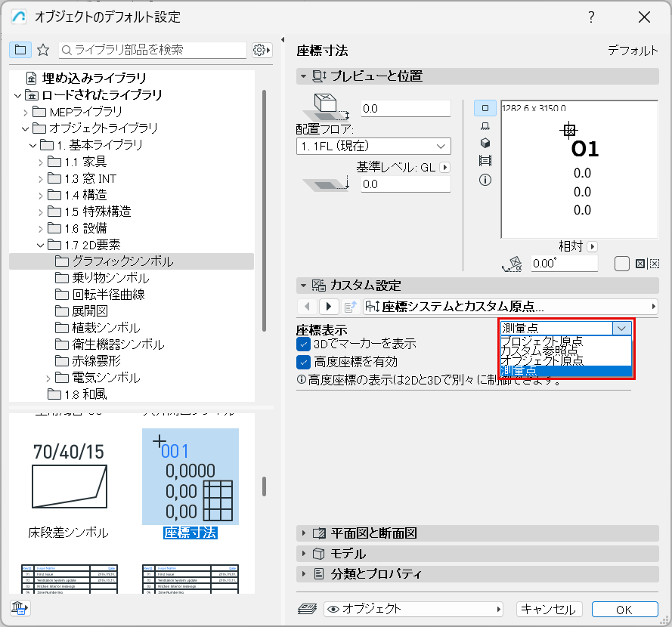This screenshot has width=672, height=627.
Task: Select preview picture icon
Action: (485, 161)
